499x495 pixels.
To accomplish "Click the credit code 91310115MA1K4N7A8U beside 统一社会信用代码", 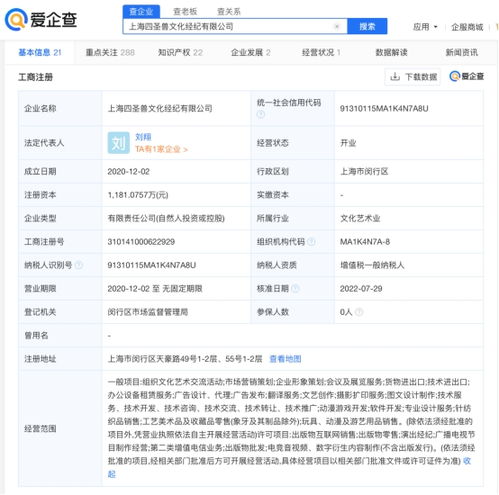I will coord(384,108).
